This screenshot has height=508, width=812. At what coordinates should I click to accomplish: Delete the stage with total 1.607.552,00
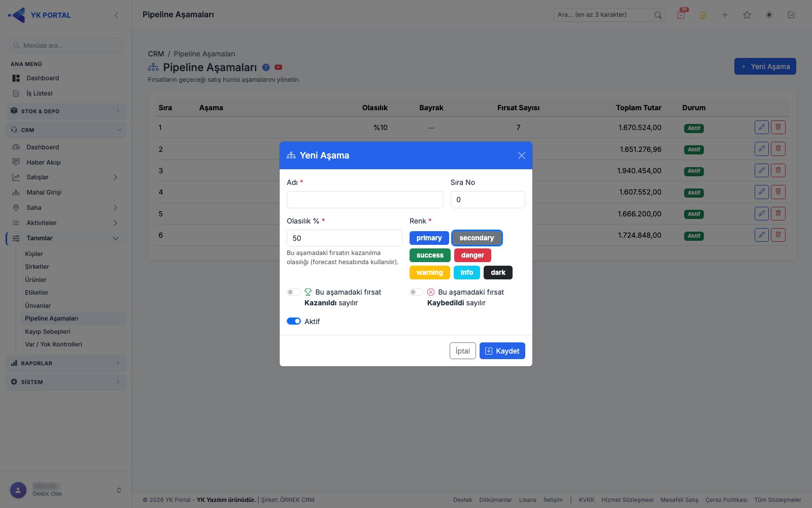coord(778,192)
